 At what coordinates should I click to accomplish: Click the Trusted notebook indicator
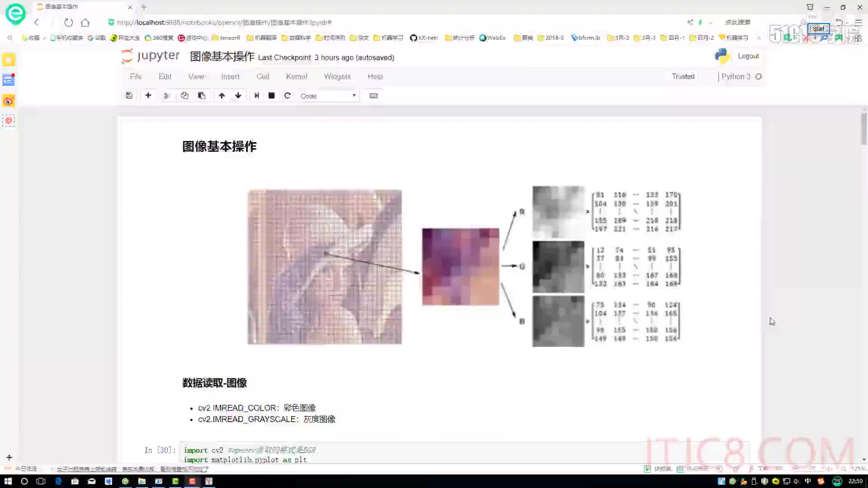(683, 76)
